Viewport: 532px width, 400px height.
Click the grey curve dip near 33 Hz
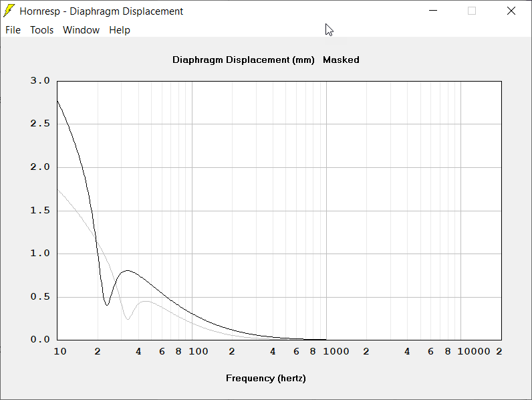[x=128, y=319]
